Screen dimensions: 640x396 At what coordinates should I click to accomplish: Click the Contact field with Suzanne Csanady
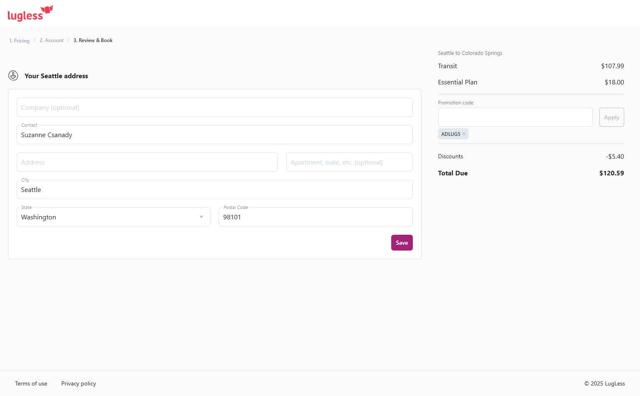click(x=215, y=135)
